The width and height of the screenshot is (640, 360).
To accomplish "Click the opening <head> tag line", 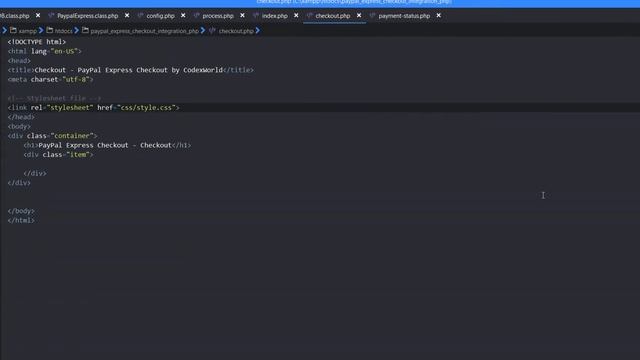I will pos(19,61).
